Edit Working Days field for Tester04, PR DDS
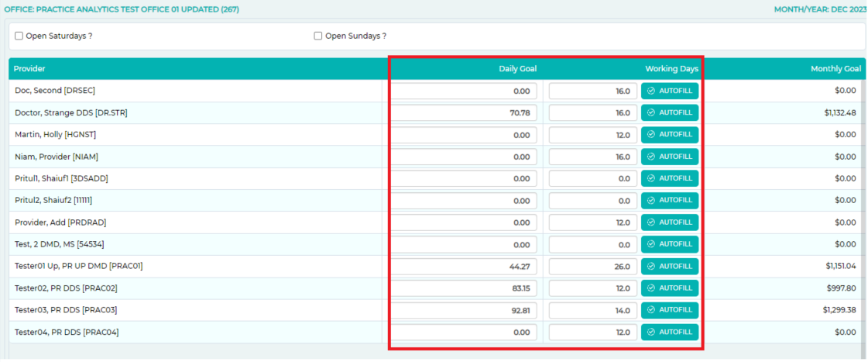Viewport: 868px width, 362px height. pyautogui.click(x=592, y=333)
